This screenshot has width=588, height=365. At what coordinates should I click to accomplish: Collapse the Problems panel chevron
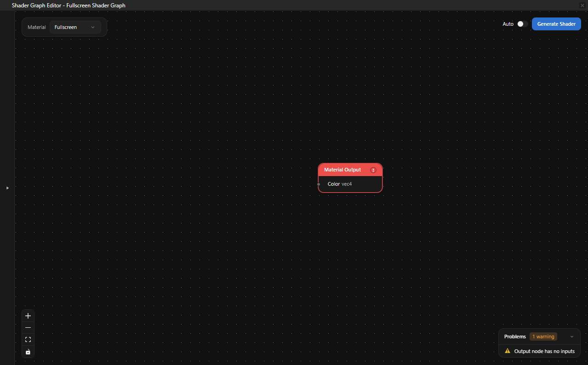[x=572, y=336]
